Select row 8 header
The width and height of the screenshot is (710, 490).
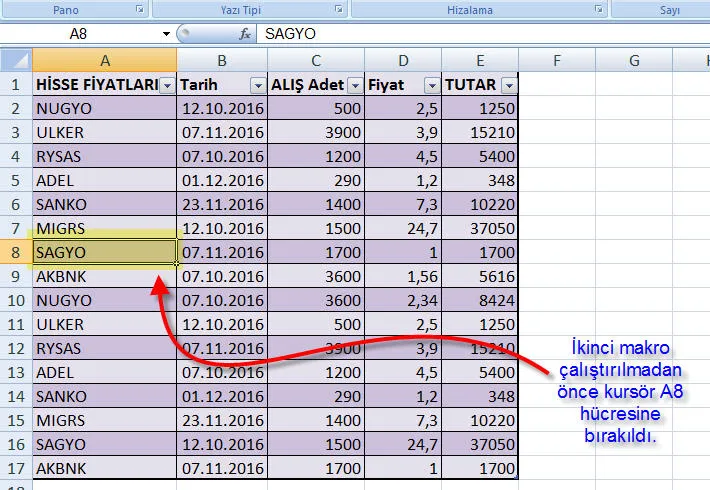[x=16, y=253]
